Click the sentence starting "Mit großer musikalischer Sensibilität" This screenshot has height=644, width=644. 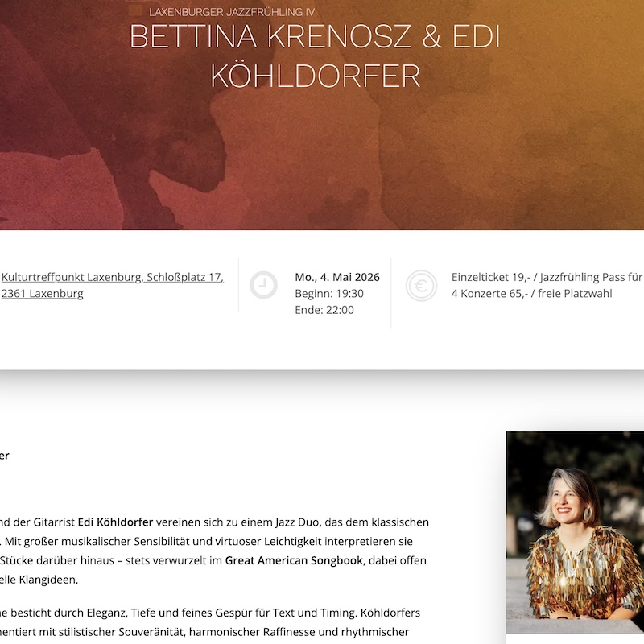(x=208, y=541)
